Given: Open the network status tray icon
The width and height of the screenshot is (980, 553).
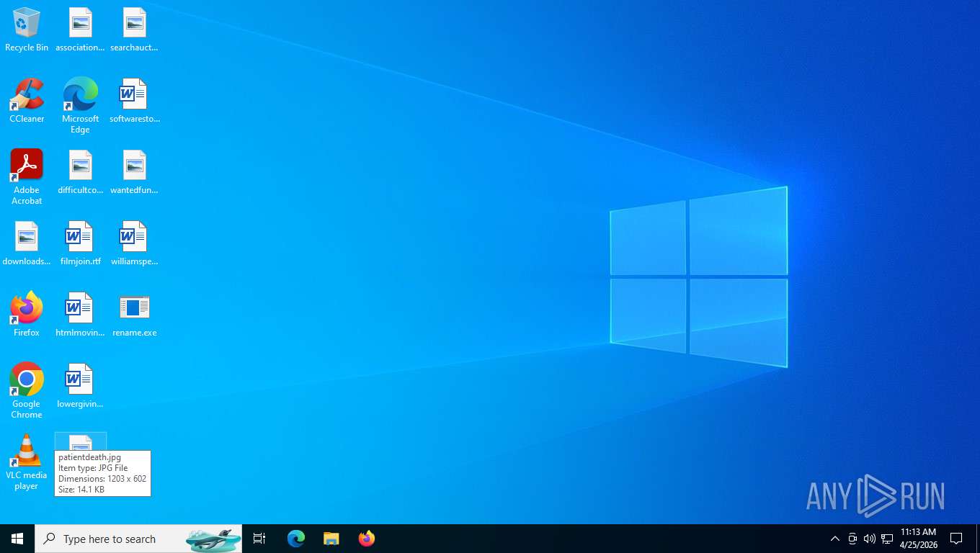Looking at the screenshot, I should [x=887, y=539].
